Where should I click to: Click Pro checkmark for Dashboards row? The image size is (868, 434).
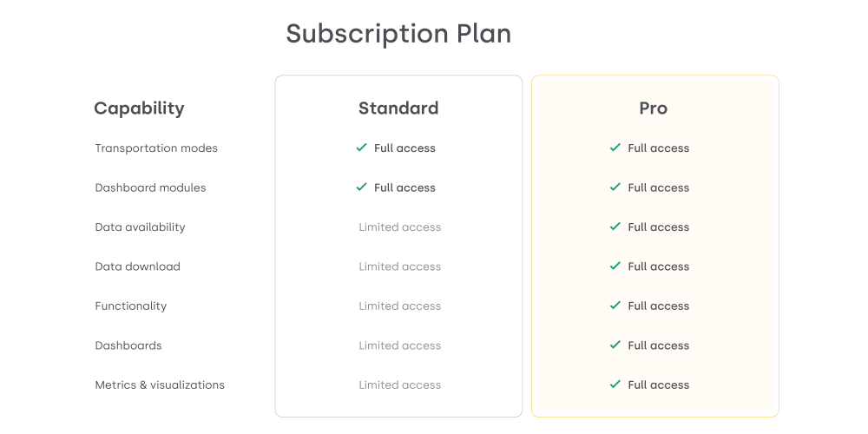(615, 345)
